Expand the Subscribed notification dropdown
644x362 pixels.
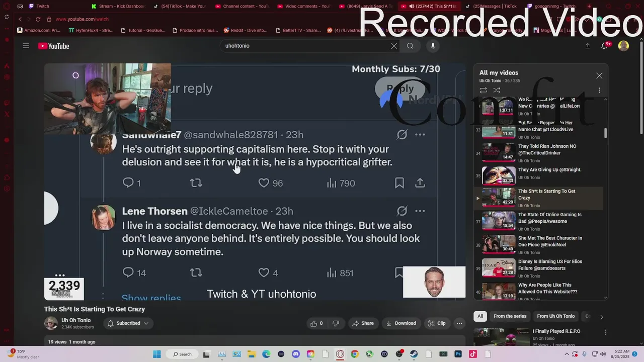point(128,323)
